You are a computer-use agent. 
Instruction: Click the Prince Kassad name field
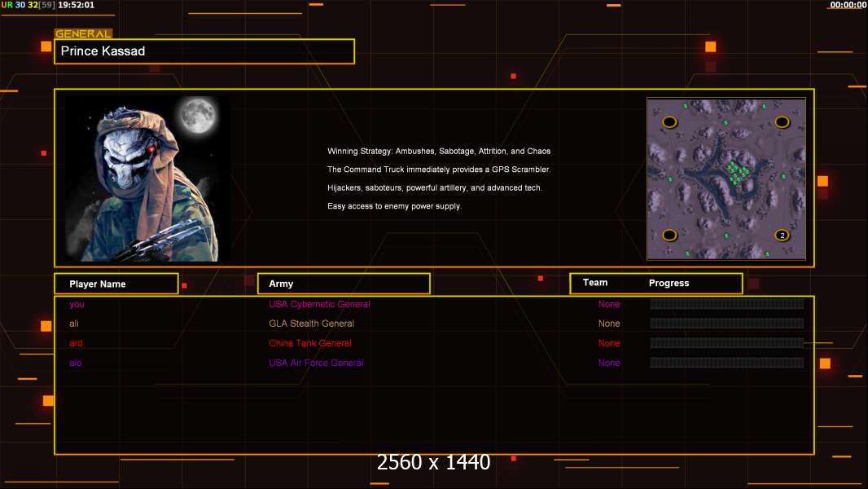click(204, 51)
